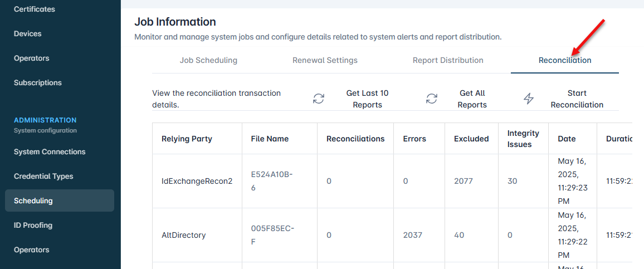Select the Report Distribution tab
644x269 pixels.
coord(448,60)
